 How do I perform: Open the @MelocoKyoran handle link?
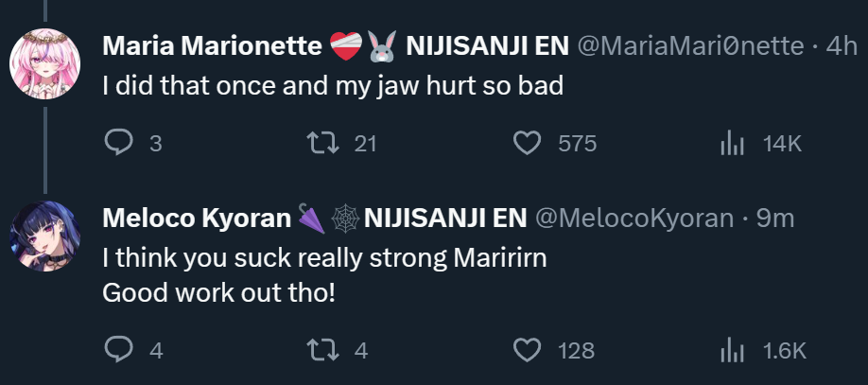[x=634, y=219]
